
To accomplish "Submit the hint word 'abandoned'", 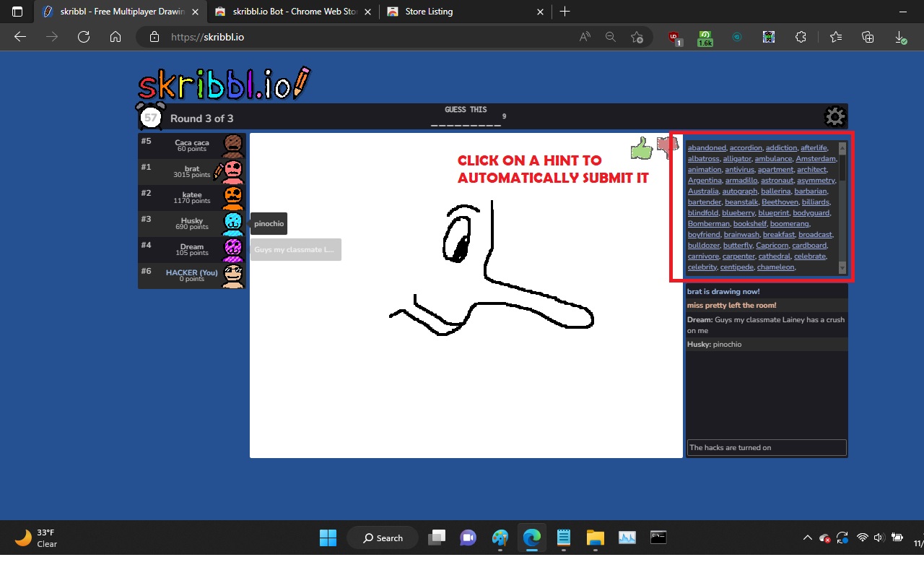I will [x=706, y=147].
